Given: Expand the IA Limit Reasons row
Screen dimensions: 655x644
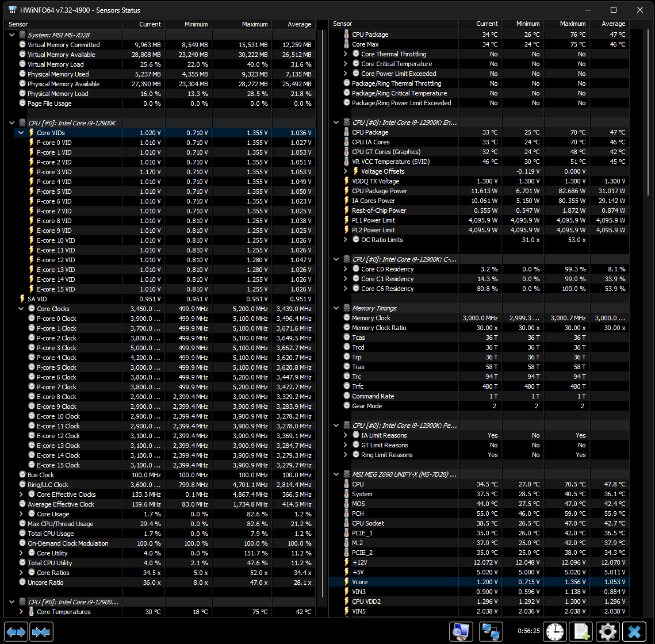Looking at the screenshot, I should tap(346, 435).
